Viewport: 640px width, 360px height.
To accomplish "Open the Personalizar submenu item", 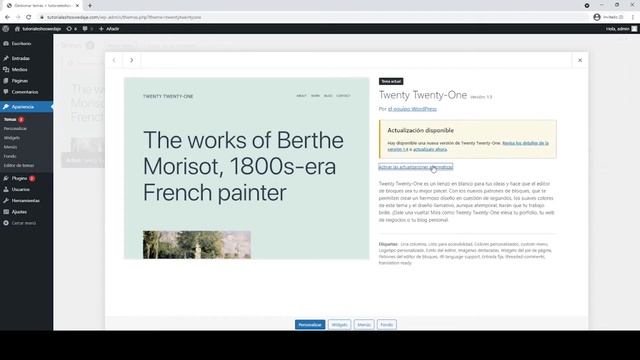I will click(x=15, y=129).
